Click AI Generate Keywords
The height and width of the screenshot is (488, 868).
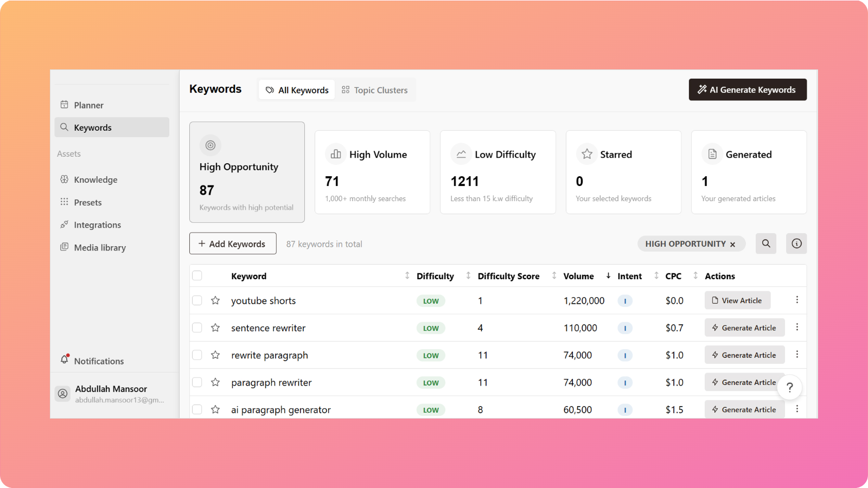coord(747,89)
